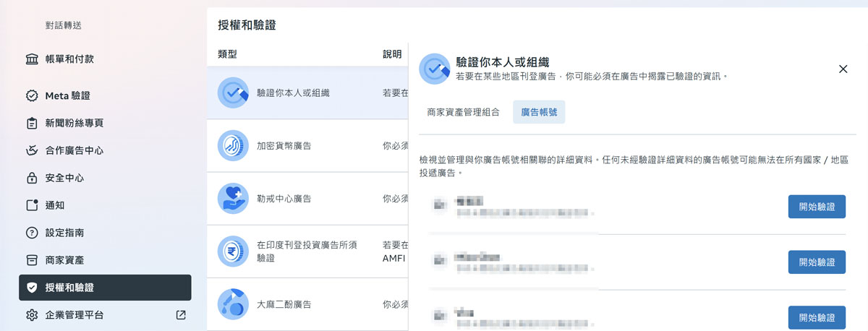Screen dimensions: 868x331
Task: Click the 類型 column header
Action: tap(228, 54)
